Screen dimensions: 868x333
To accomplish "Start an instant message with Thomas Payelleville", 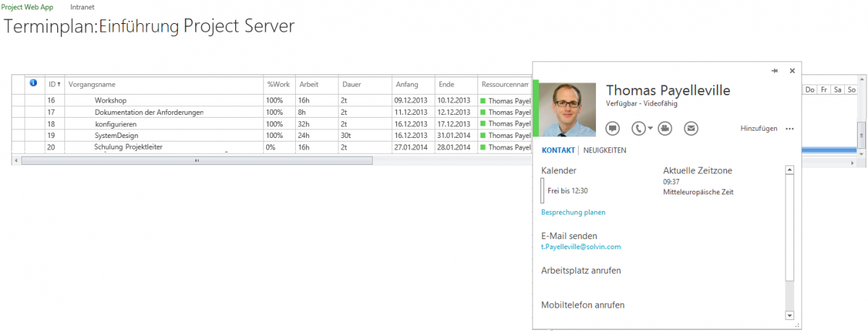I will point(613,129).
